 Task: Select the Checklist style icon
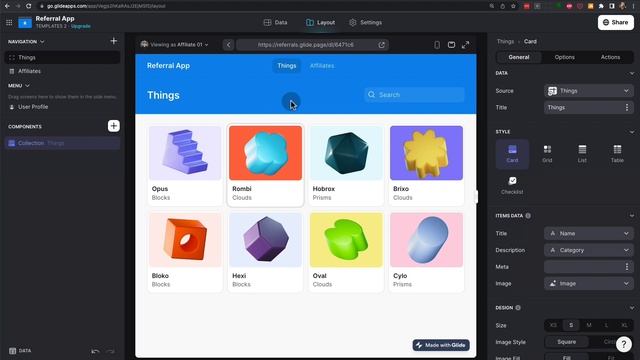[512, 185]
